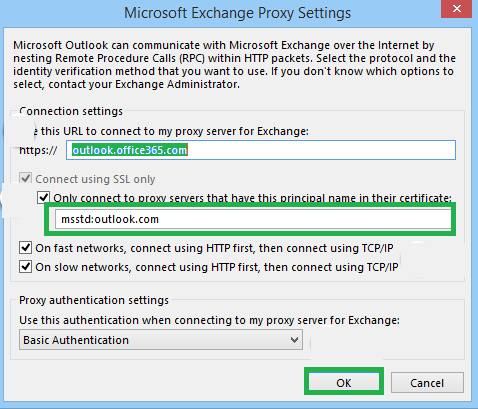Click the Use this authentication label text
This screenshot has width=478, height=409.
click(x=209, y=320)
